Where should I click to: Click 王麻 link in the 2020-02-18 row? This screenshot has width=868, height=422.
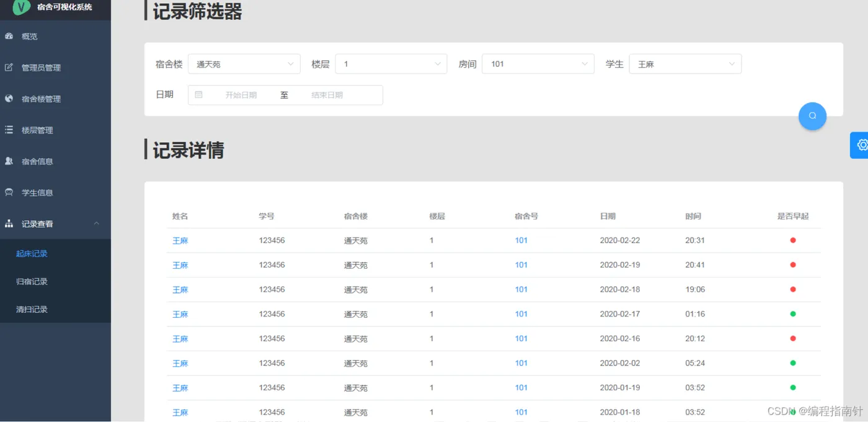(x=180, y=289)
